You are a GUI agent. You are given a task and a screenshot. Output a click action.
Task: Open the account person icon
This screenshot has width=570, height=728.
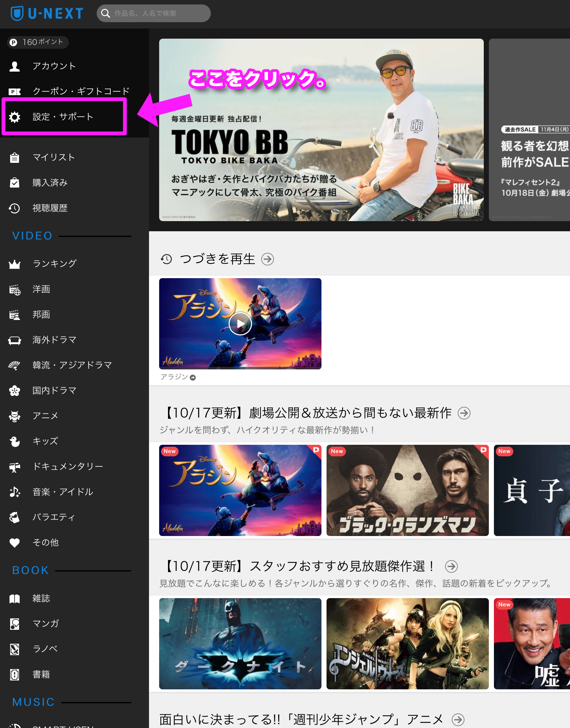(x=14, y=66)
